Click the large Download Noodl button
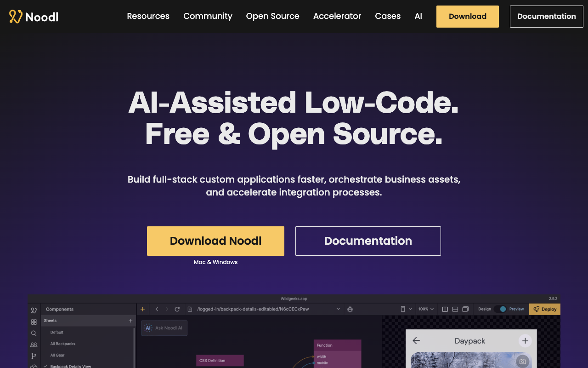The width and height of the screenshot is (588, 368). (x=215, y=241)
